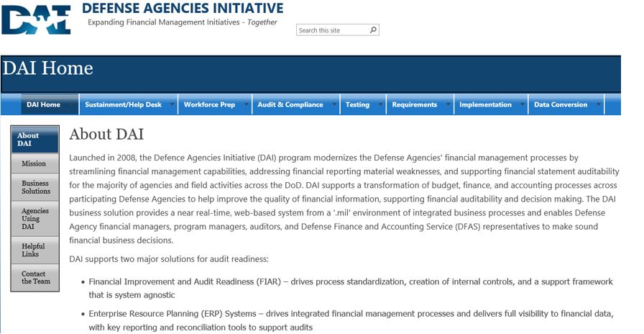Image resolution: width=644 pixels, height=334 pixels.
Task: Open the Audit & Compliance dropdown arrow
Action: click(x=334, y=104)
